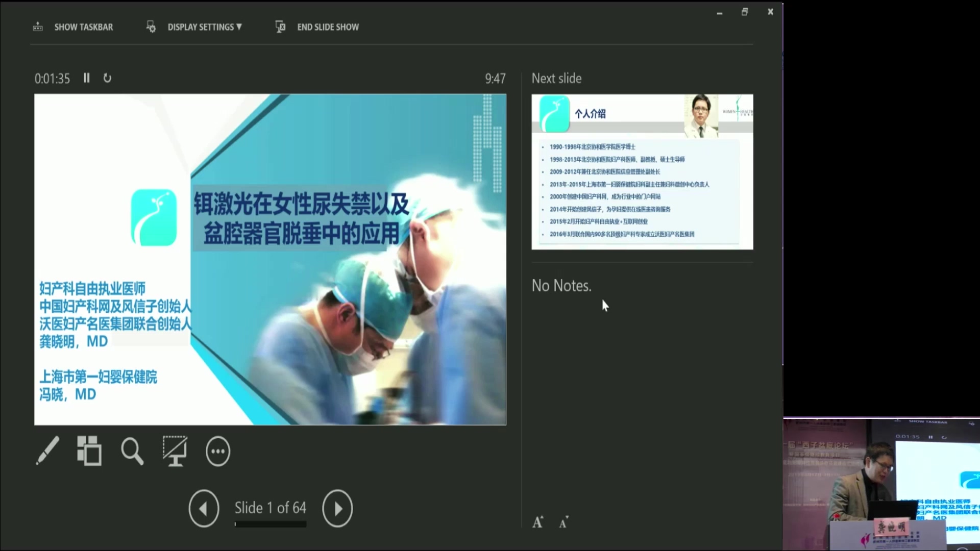
Task: Click the End Slide Show icon
Action: 280,27
